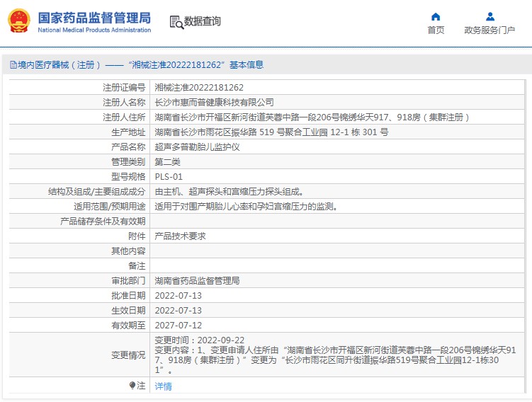The height and width of the screenshot is (402, 532).
Task: Click the 注册证编号 label
Action: coord(124,88)
